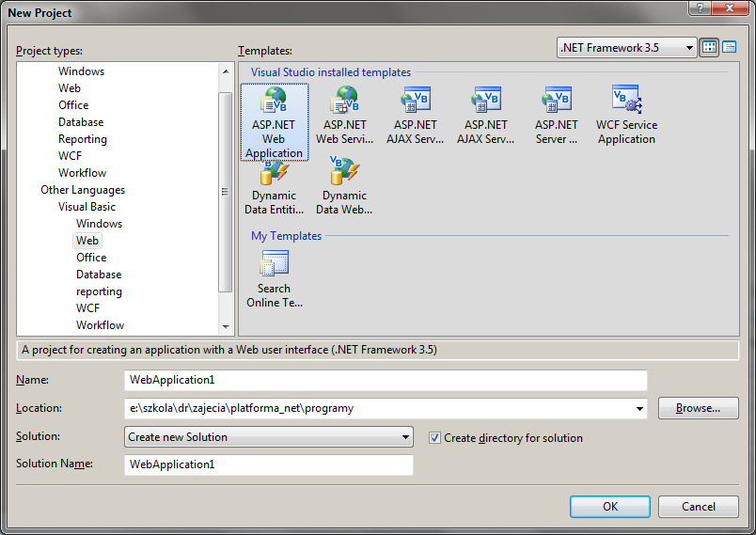This screenshot has height=535, width=756.
Task: Select Web above Other Languages
Action: click(70, 88)
